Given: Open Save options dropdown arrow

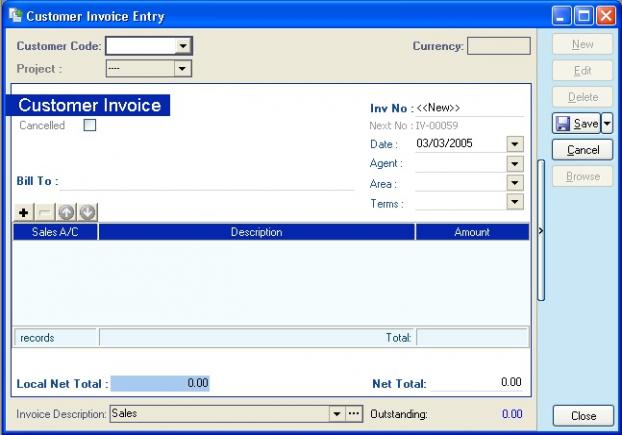Looking at the screenshot, I should click(607, 123).
